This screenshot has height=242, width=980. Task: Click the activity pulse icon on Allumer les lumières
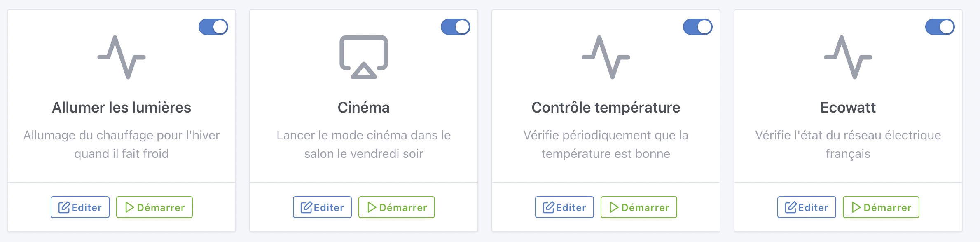pyautogui.click(x=122, y=57)
